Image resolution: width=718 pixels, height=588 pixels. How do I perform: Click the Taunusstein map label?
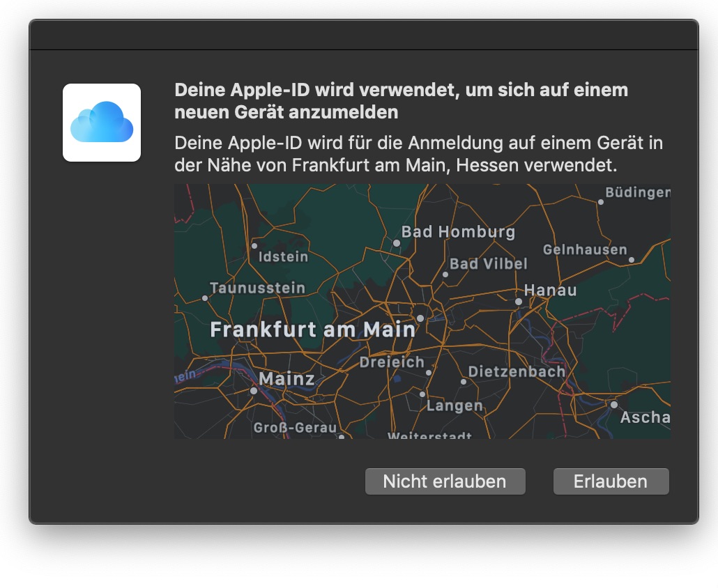[x=257, y=288]
